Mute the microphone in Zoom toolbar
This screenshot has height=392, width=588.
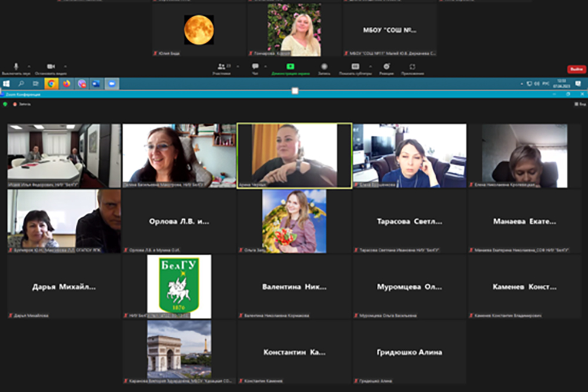click(x=16, y=66)
